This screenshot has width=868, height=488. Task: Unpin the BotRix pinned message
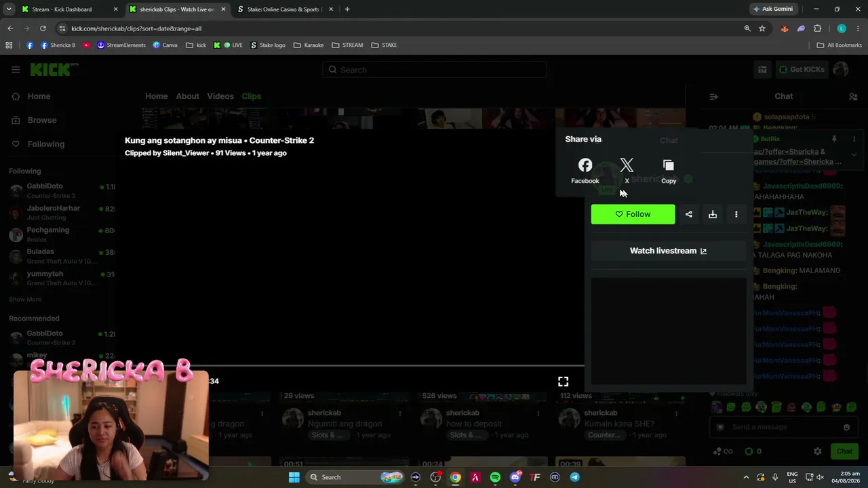(834, 139)
